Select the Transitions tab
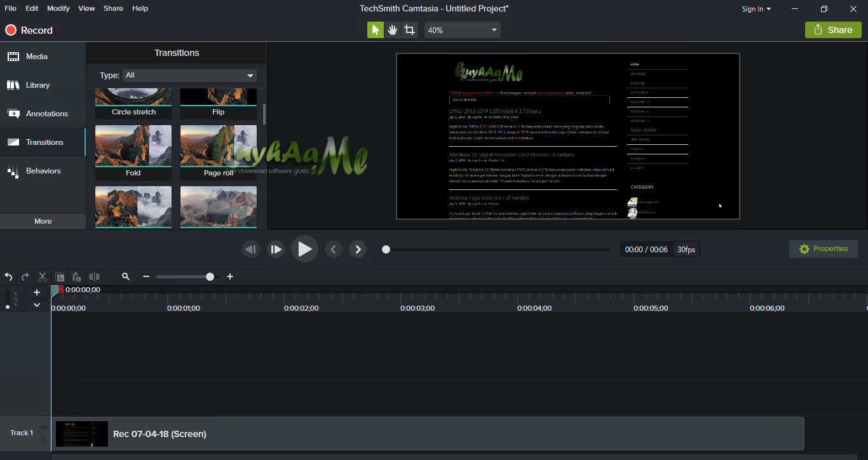Screen dimensions: 868x460 coord(43,142)
